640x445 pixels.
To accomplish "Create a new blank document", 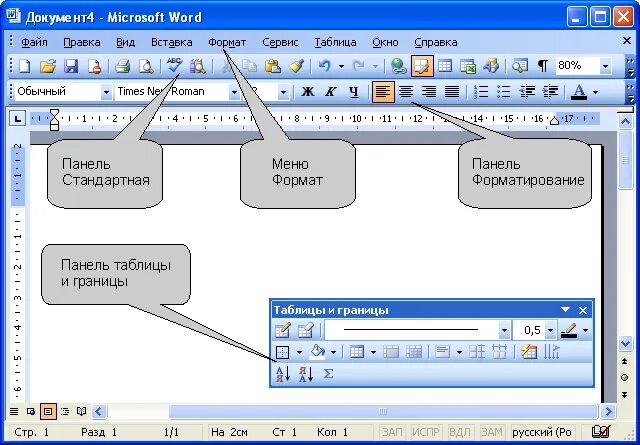I will coord(24,66).
